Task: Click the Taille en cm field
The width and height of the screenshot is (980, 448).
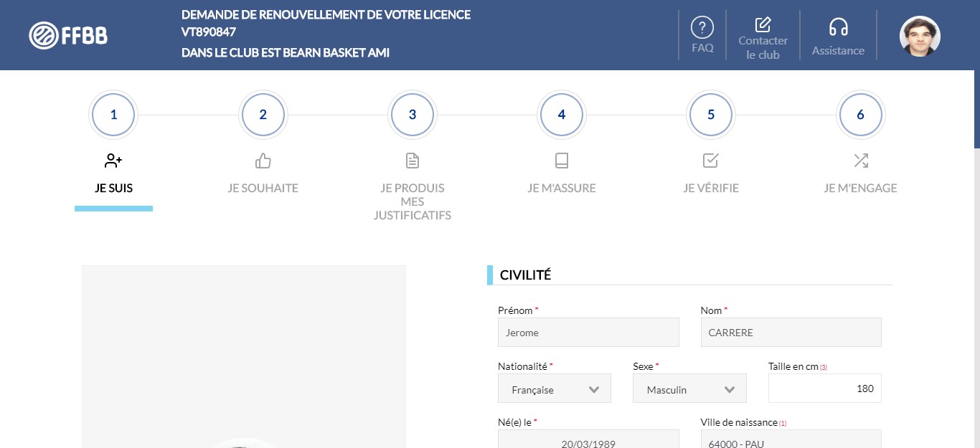Action: tap(824, 389)
